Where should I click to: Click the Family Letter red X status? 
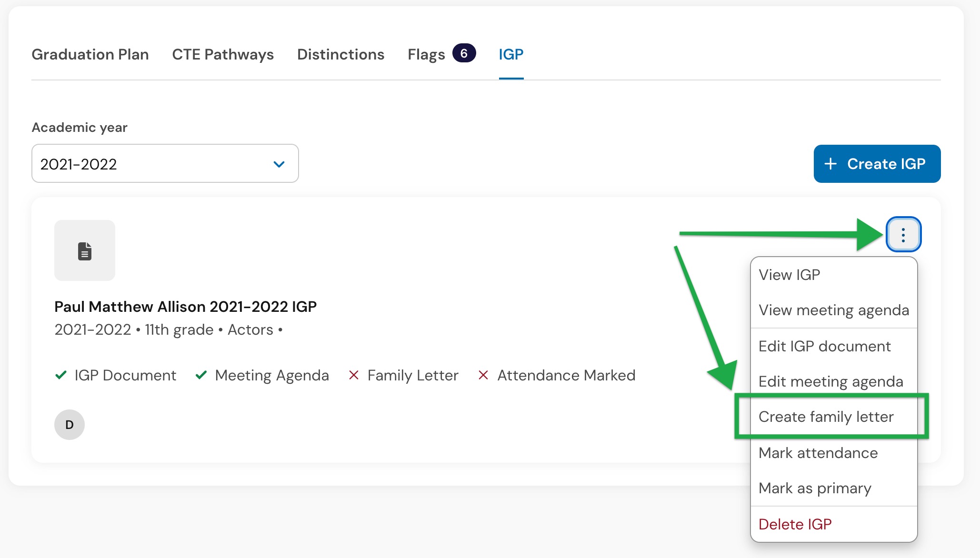[x=353, y=375]
